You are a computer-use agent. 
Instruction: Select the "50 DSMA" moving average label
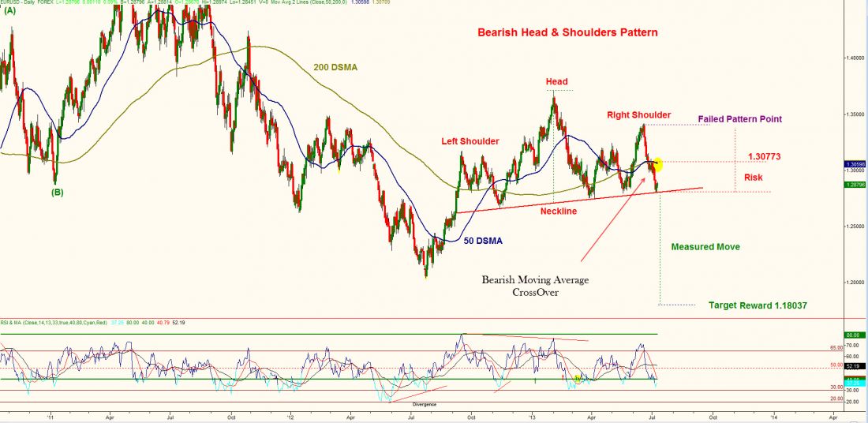pyautogui.click(x=483, y=241)
